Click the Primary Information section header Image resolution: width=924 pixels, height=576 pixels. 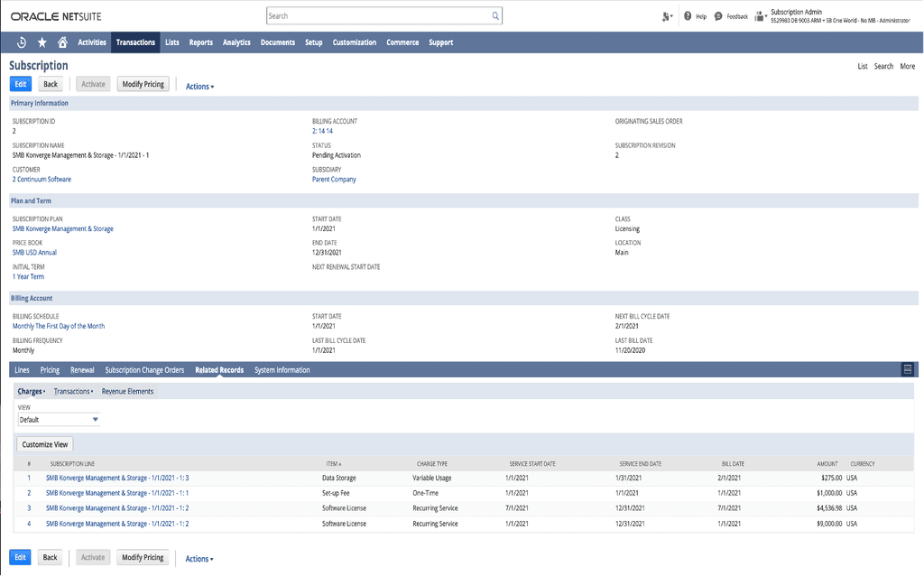pyautogui.click(x=463, y=103)
